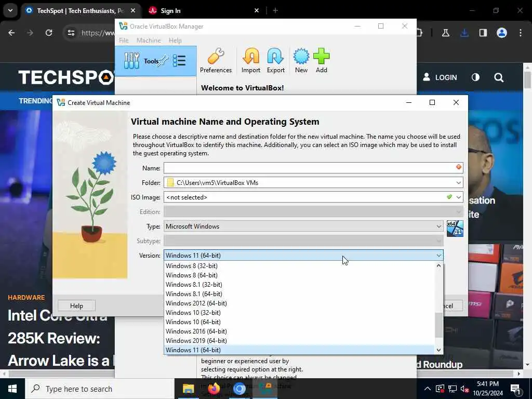532x399 pixels.
Task: Click the version list scroll-down arrow
Action: coord(438,350)
